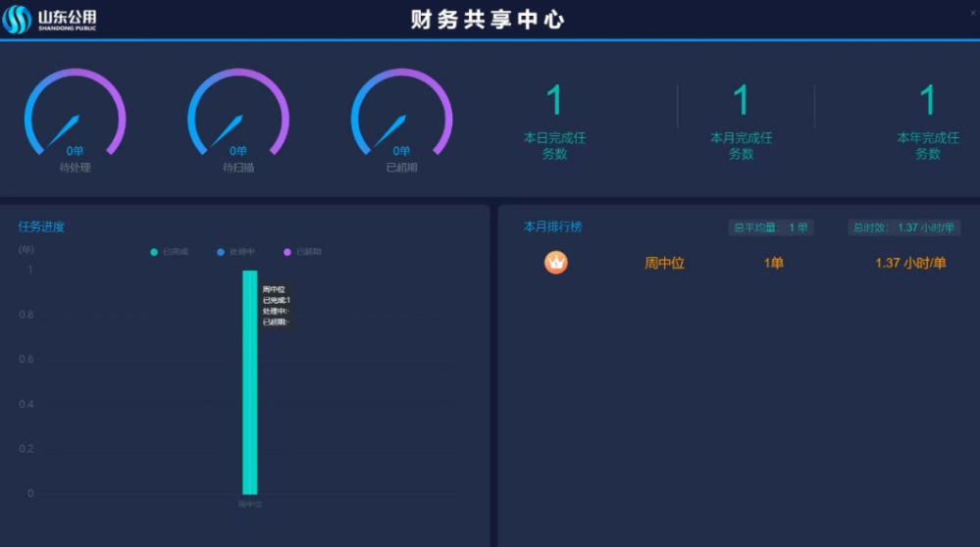Click the 任务进度 panel title

(x=41, y=226)
